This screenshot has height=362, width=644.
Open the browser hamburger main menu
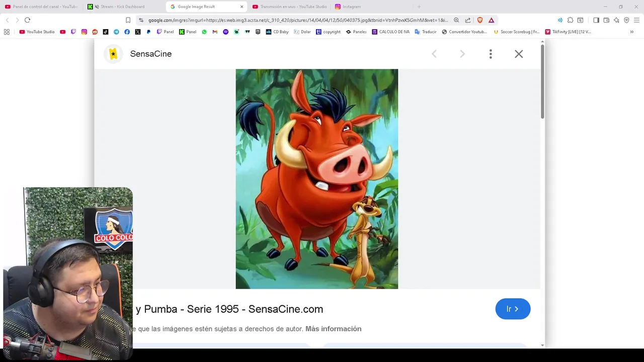[636, 20]
